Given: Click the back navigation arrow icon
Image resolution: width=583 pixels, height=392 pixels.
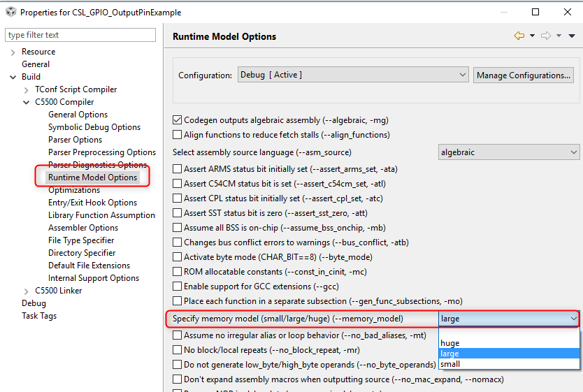Looking at the screenshot, I should point(519,36).
